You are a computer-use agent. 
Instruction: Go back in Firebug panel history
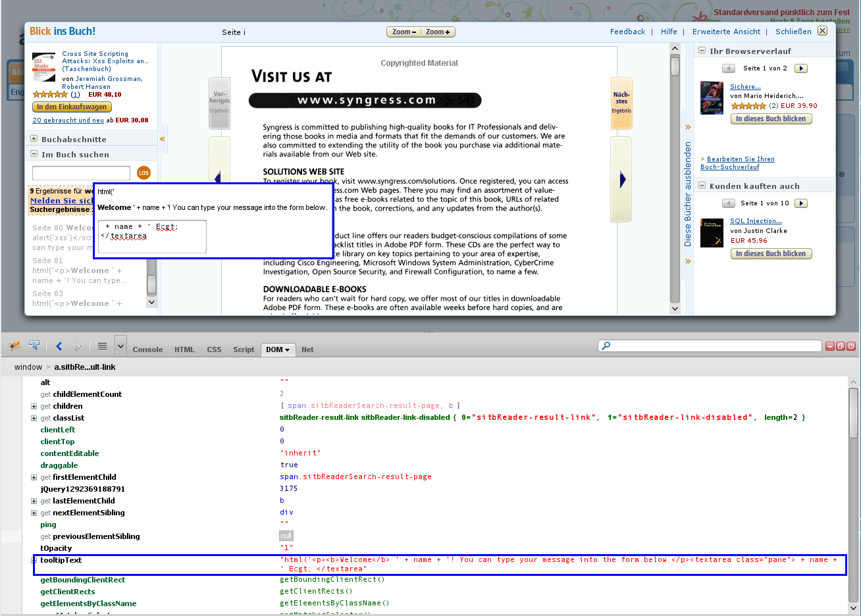[x=59, y=346]
